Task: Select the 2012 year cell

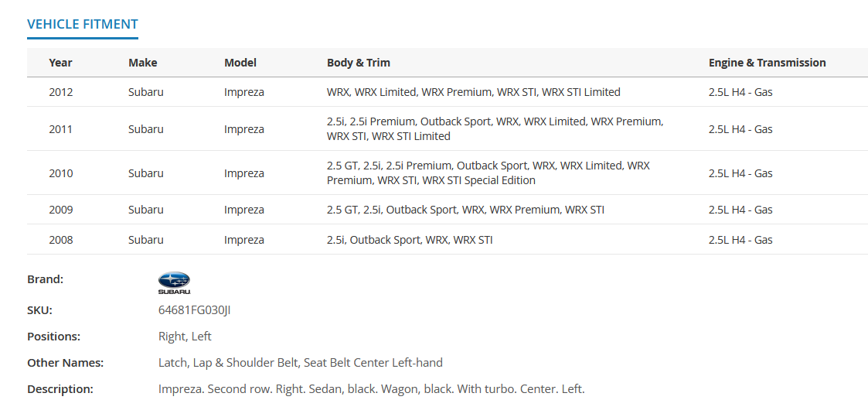Action: [x=61, y=92]
